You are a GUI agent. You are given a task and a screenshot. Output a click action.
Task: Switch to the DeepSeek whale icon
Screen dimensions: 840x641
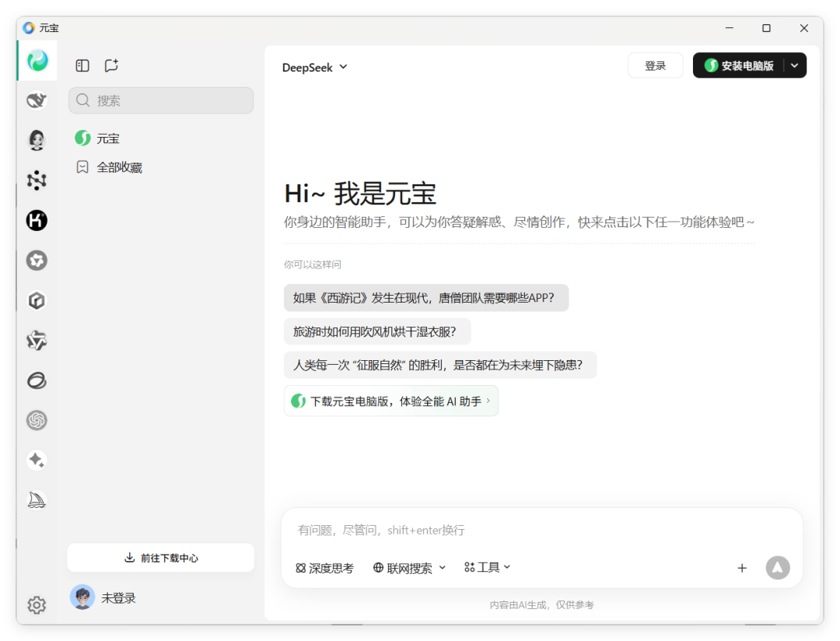37,100
